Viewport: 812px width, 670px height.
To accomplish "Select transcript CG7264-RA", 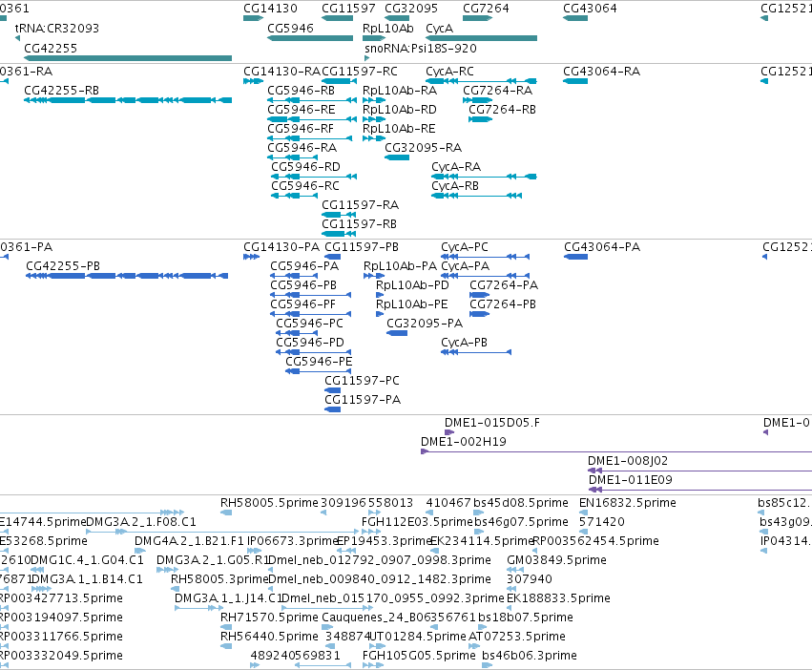I will point(477,100).
